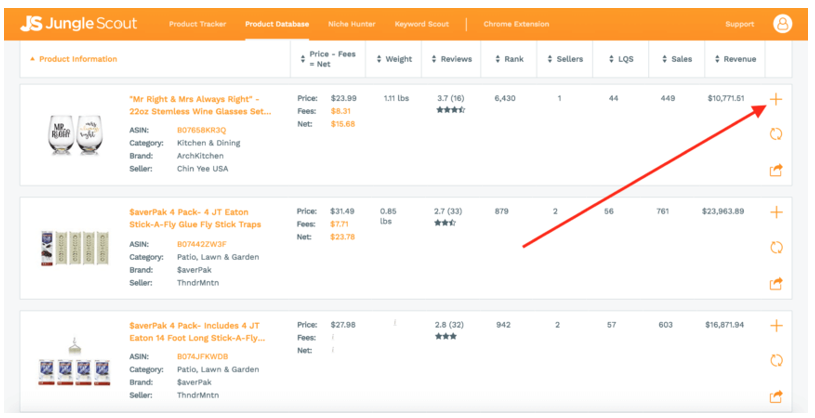Viewport: 815px width, 418px height.
Task: Open the Product Tracker tab
Action: pyautogui.click(x=197, y=24)
